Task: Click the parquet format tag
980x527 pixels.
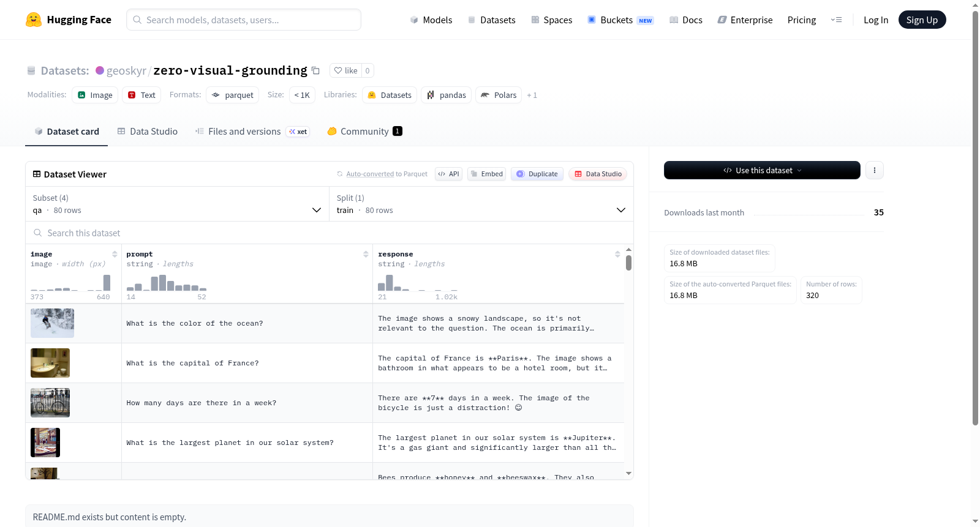Action: click(232, 95)
